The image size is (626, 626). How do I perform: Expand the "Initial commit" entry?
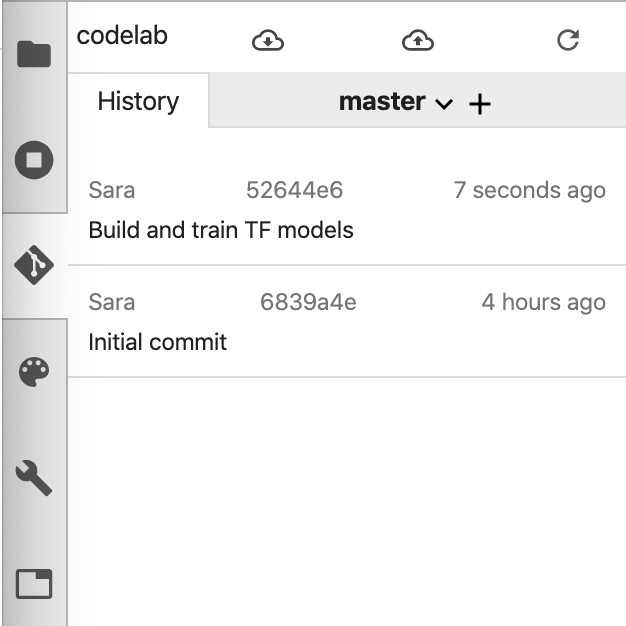(x=158, y=342)
